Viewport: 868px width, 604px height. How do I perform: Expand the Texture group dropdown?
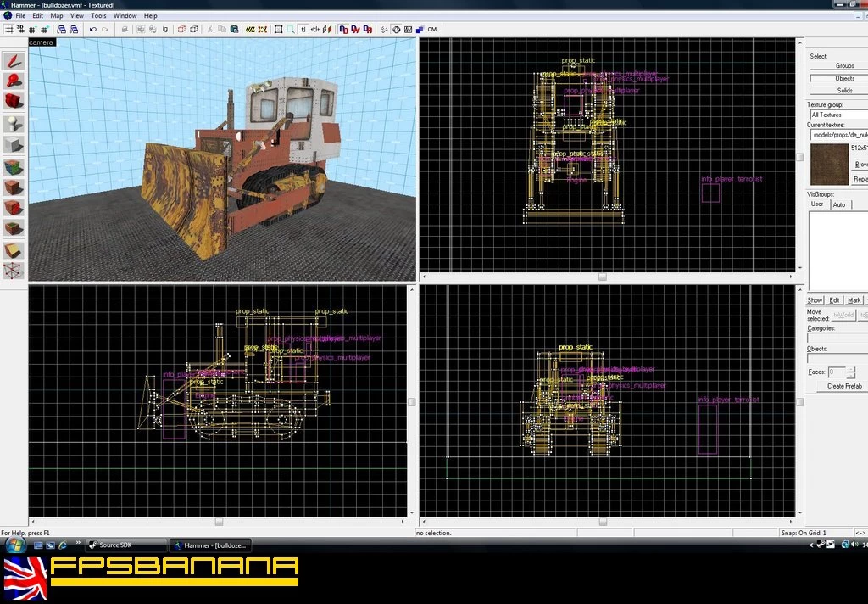838,115
